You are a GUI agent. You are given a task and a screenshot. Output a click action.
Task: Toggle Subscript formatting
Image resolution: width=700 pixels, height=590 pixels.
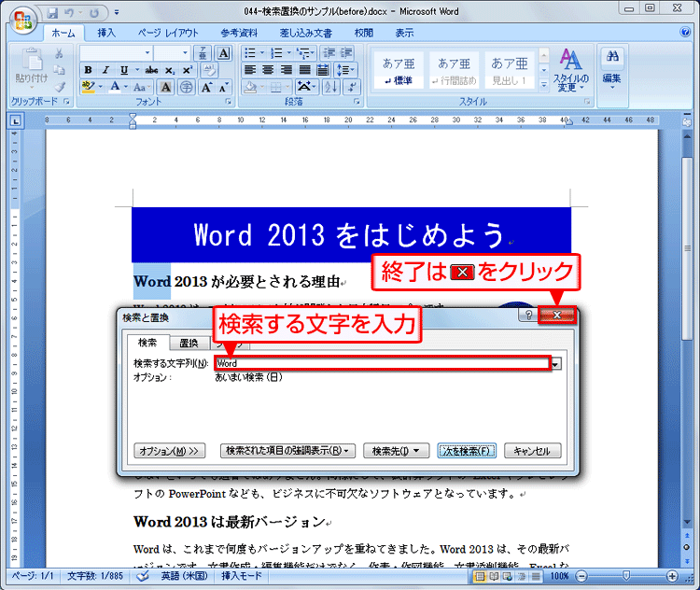coord(170,70)
